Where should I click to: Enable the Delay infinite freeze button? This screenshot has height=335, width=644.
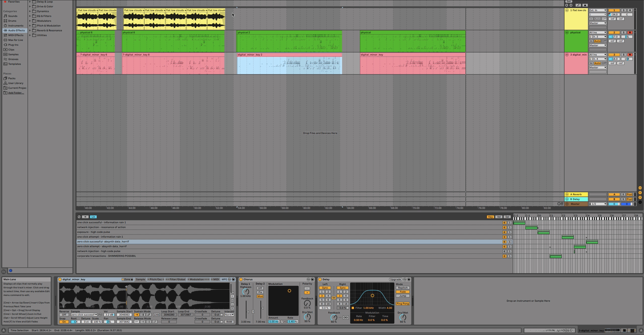345,317
